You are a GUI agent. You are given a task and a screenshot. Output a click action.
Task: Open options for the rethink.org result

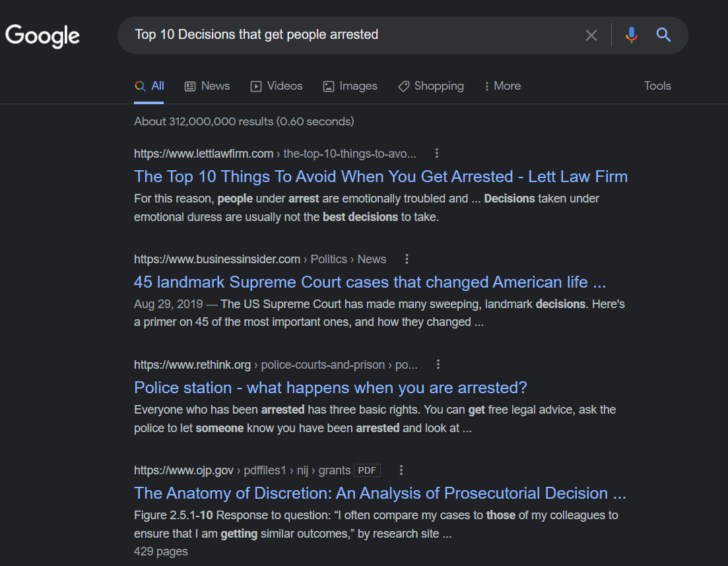(x=438, y=365)
